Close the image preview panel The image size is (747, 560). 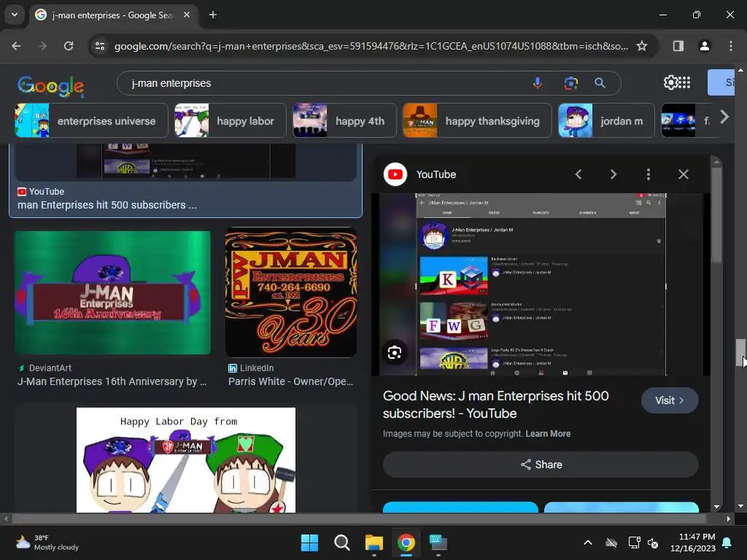pyautogui.click(x=683, y=174)
